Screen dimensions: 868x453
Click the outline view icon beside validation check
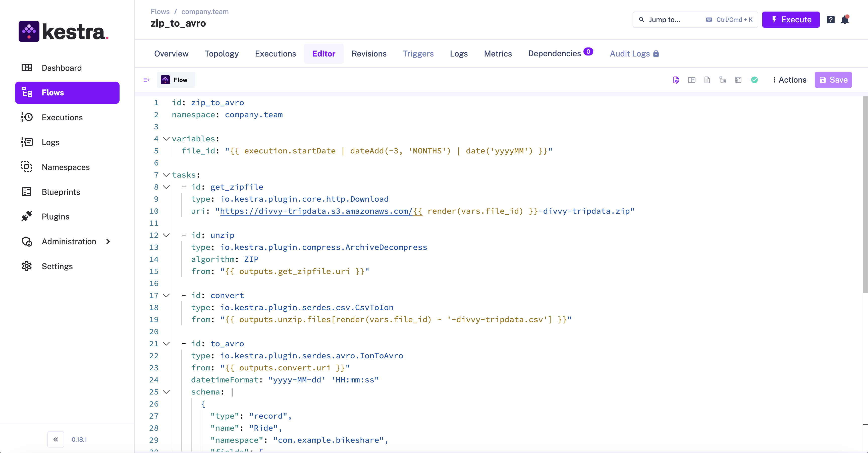738,80
